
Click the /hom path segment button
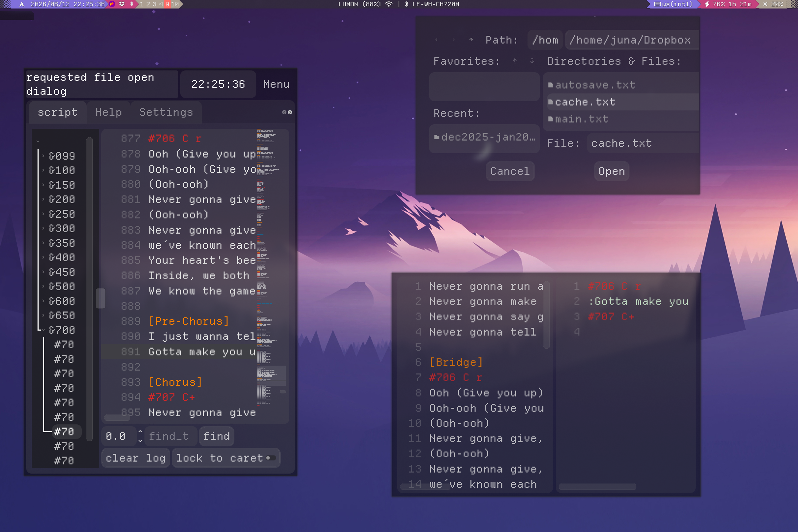[x=545, y=40]
